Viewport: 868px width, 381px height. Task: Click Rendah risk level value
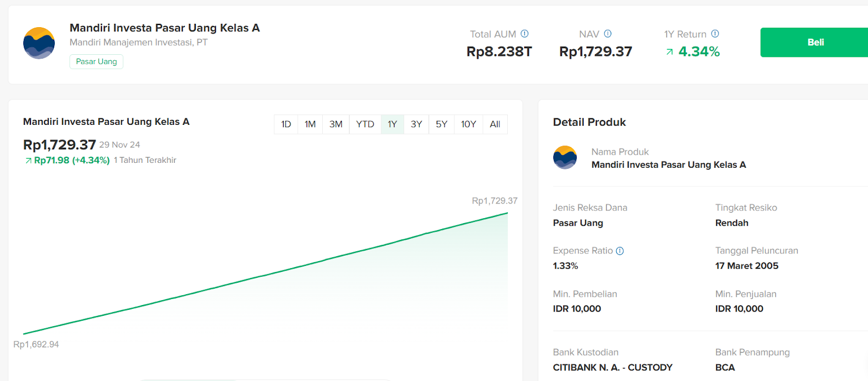[x=732, y=223]
